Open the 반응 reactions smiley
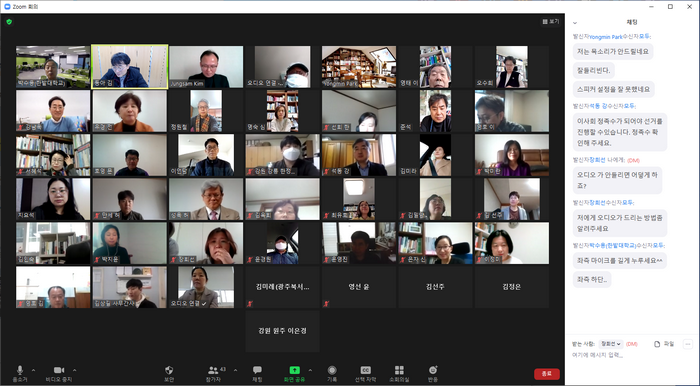The width and height of the screenshot is (700, 386). (x=433, y=374)
